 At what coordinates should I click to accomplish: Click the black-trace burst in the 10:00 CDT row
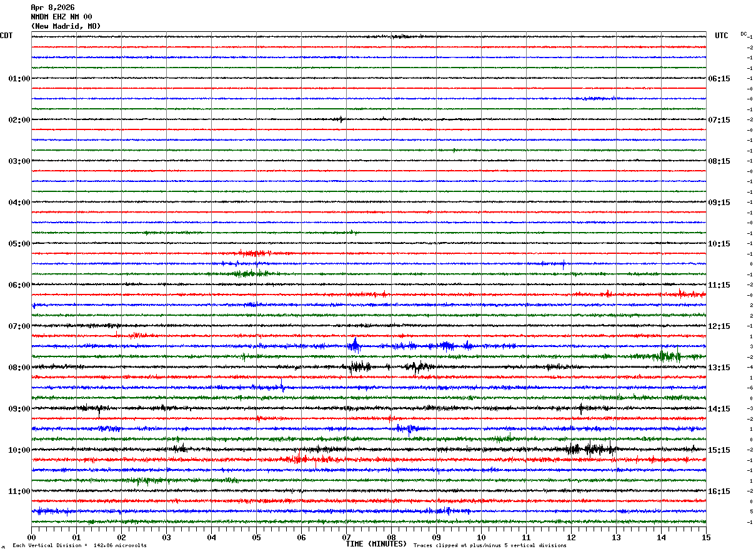pyautogui.click(x=590, y=448)
